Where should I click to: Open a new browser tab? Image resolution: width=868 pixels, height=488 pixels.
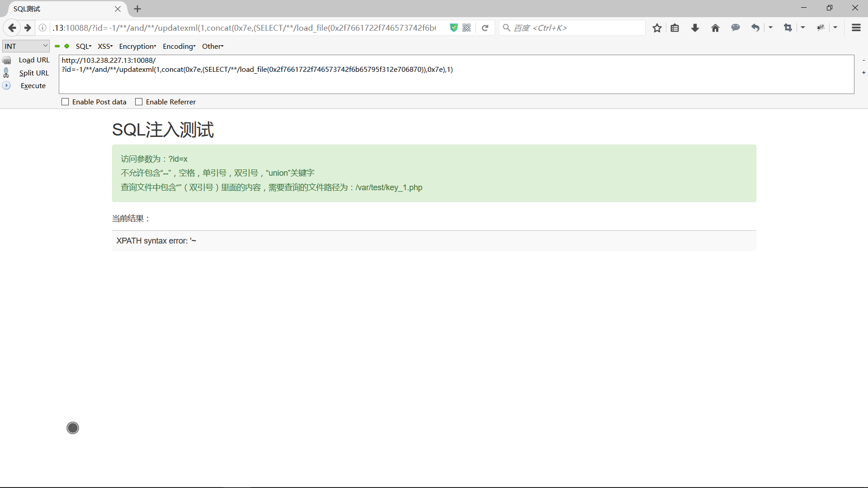137,9
